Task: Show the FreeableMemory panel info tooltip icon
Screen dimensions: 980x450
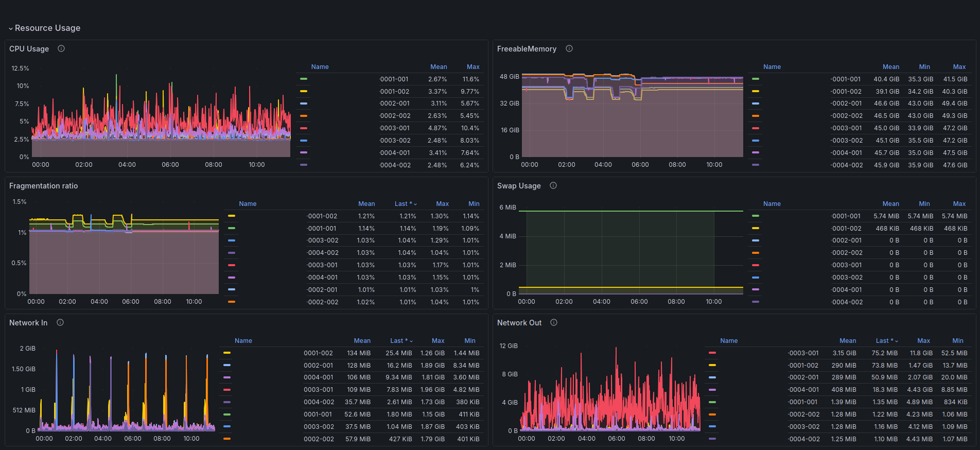Action: (569, 48)
